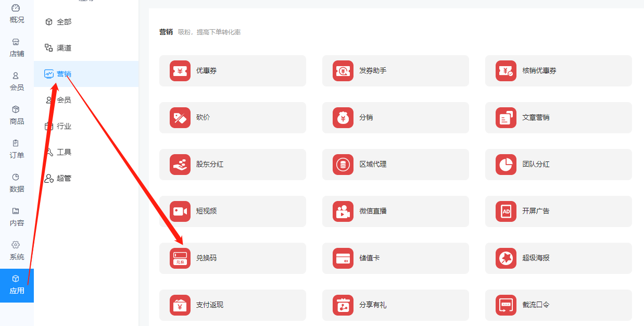Click the 吸粉，提高下单转化率 subtitle text

[x=209, y=32]
